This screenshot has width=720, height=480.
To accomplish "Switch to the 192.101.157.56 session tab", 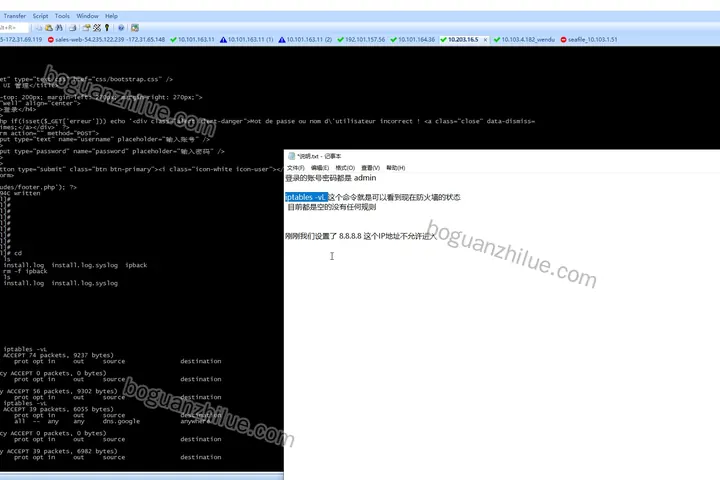I will point(361,40).
